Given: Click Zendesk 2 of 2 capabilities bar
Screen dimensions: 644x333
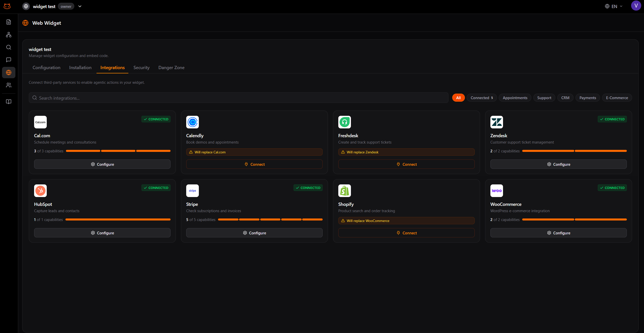Looking at the screenshot, I should pos(575,151).
